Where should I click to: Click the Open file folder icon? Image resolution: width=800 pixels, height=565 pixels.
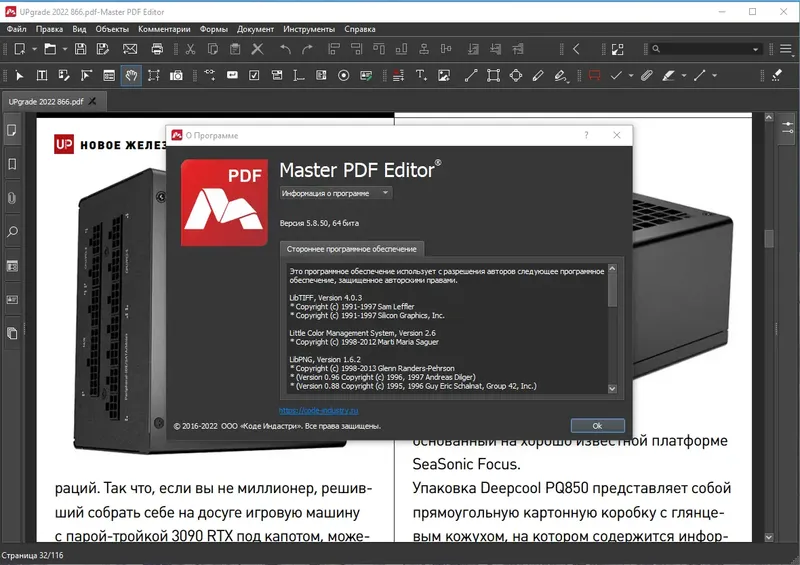pos(50,49)
